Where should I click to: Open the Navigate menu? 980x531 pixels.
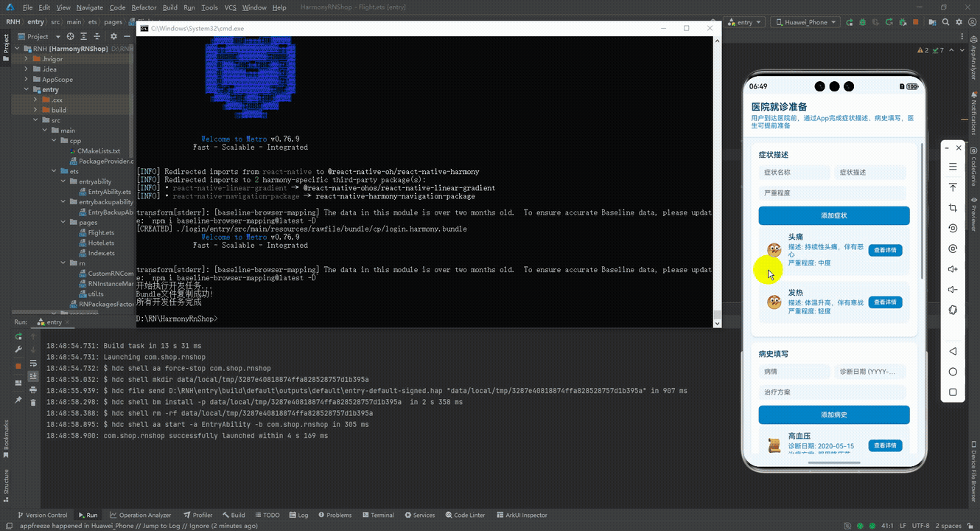pyautogui.click(x=90, y=7)
